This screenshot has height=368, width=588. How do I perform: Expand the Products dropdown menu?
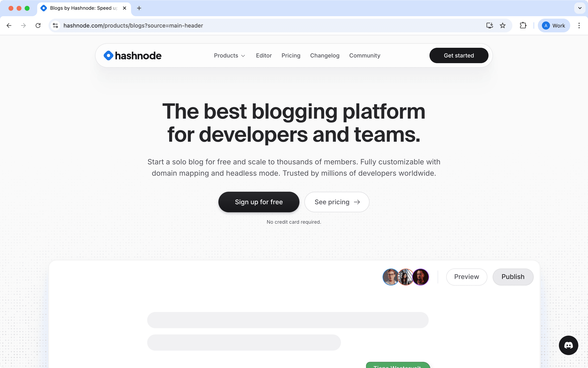tap(229, 55)
